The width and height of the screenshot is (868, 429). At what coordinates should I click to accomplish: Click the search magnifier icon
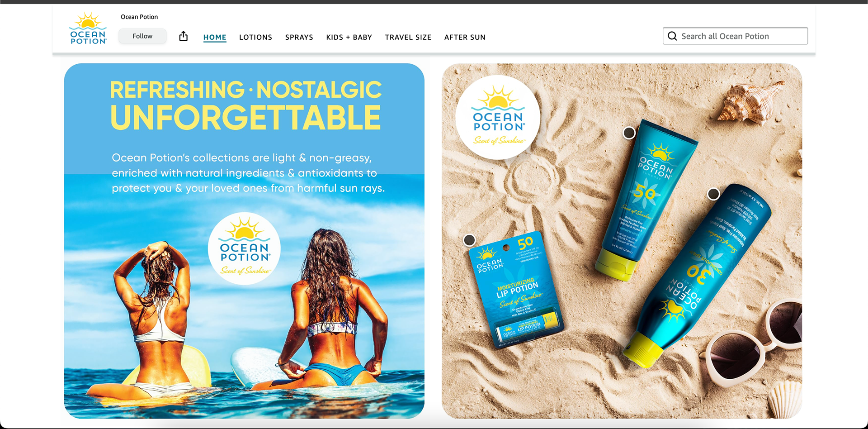point(672,36)
